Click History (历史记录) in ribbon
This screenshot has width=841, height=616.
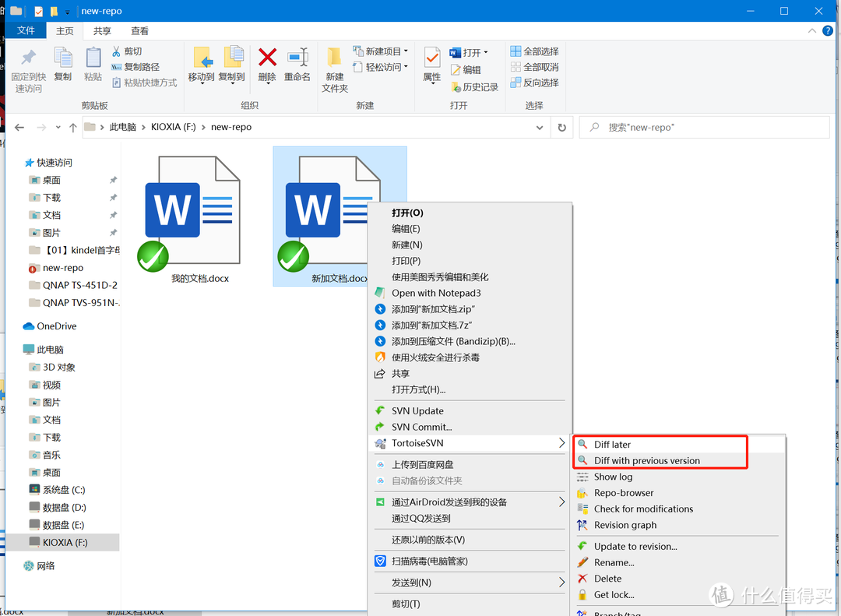(474, 86)
